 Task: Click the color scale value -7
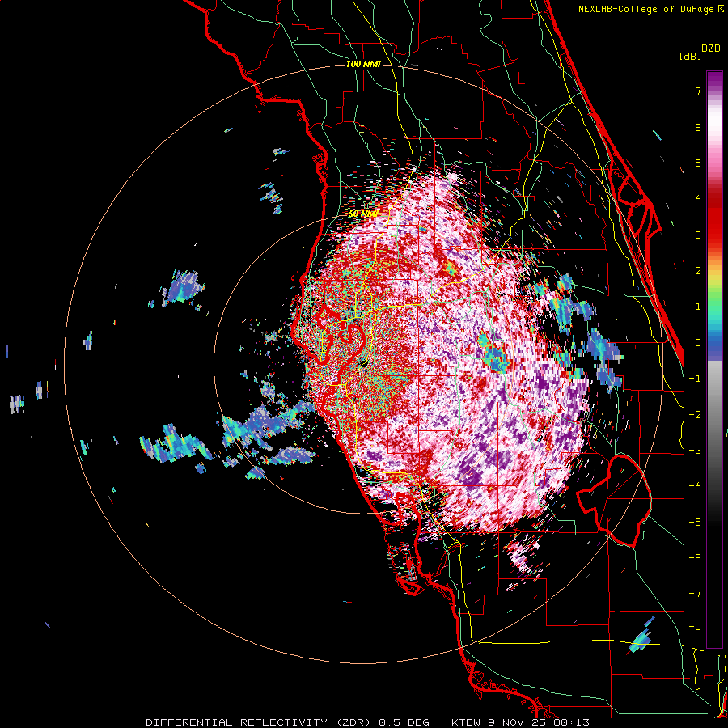pos(695,594)
